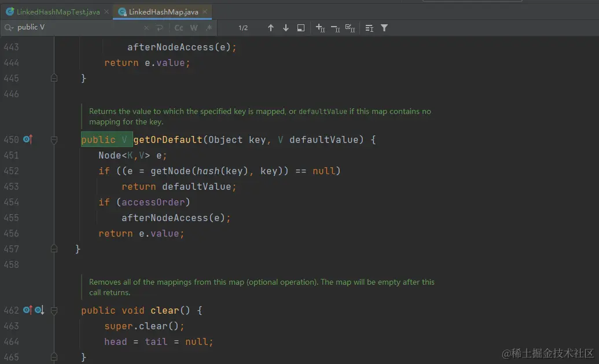Image resolution: width=599 pixels, height=364 pixels.
Task: Click the overridden-by icon at line 462
Action: click(x=39, y=310)
